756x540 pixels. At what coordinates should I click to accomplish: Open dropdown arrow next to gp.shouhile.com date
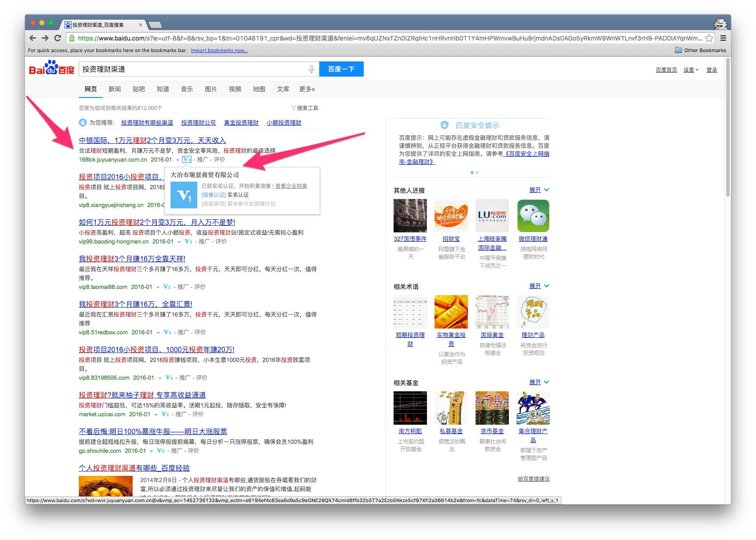point(152,451)
